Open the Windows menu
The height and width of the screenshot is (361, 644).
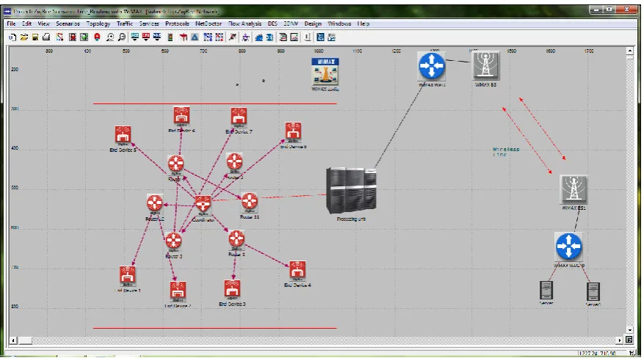coord(339,23)
